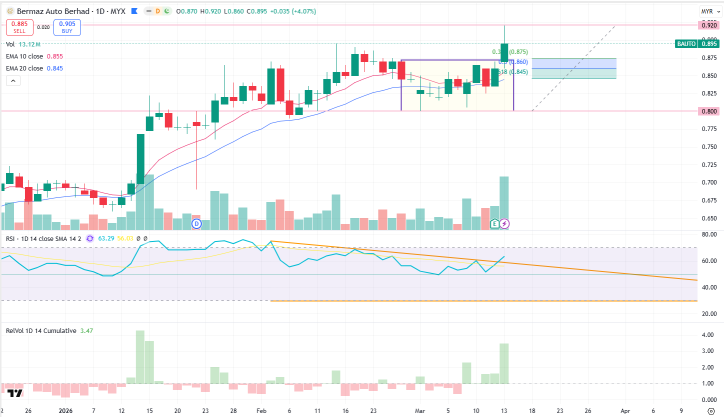Click the TradingView logo in bottom-left corner
This screenshot has width=724, height=417.
15,393
